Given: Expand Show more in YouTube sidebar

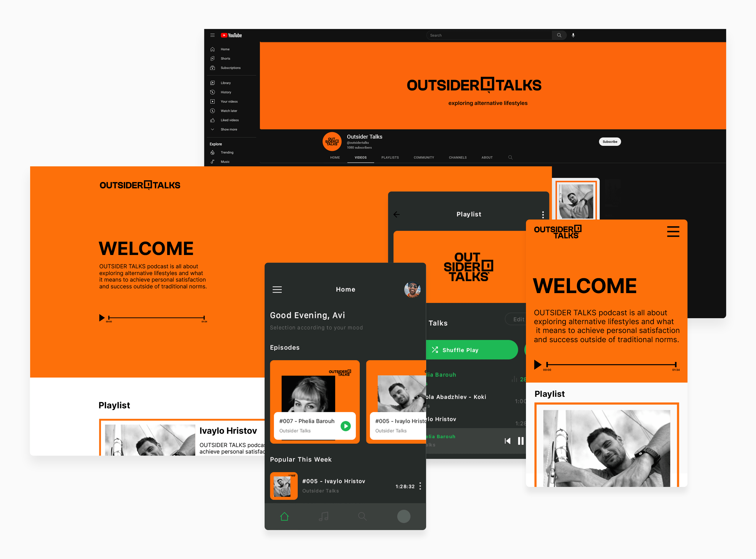Looking at the screenshot, I should (x=228, y=129).
